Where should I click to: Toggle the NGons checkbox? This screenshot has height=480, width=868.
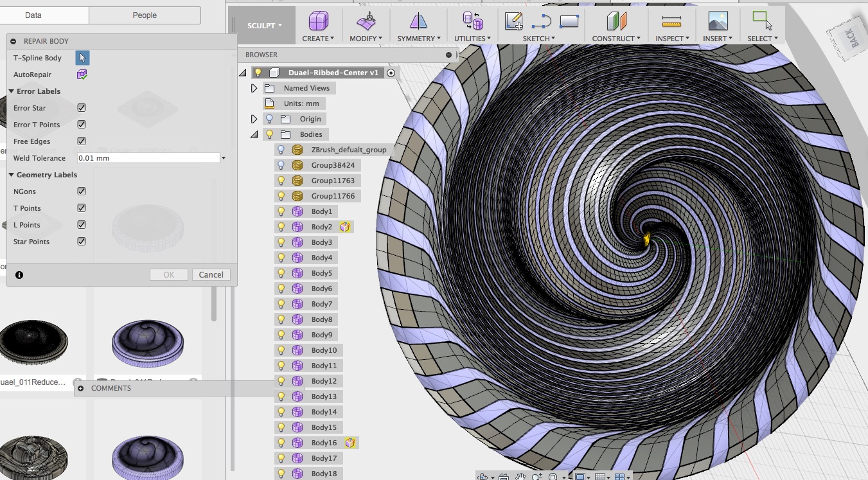[82, 191]
